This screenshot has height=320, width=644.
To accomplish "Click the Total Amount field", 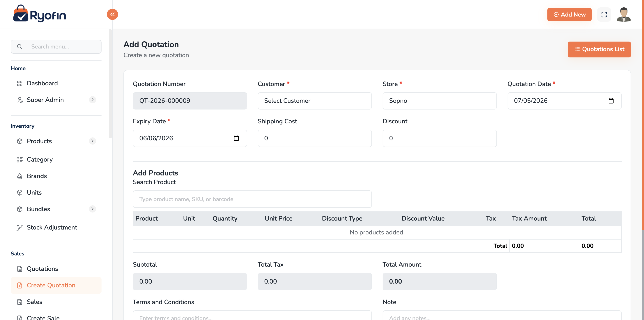I will pos(439,281).
